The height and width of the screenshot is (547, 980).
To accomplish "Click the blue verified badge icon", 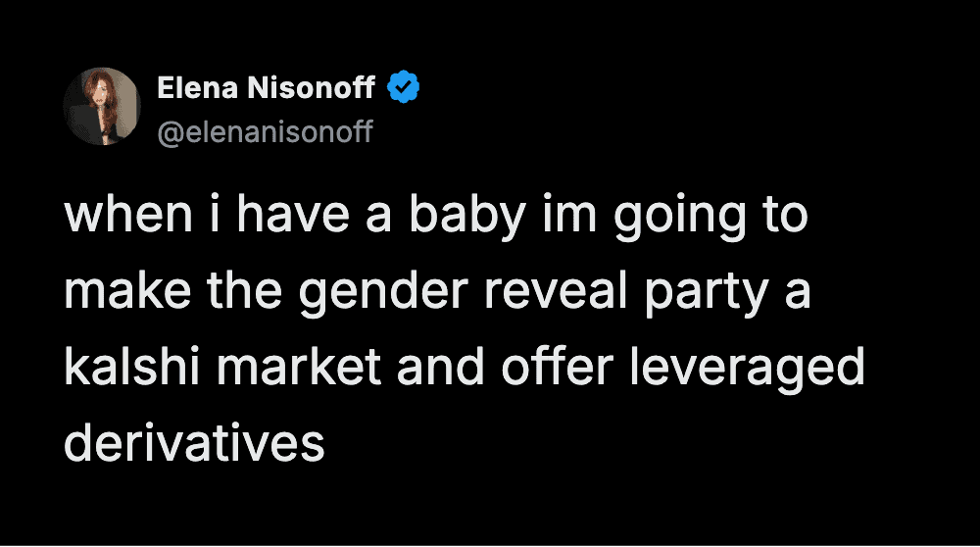I will click(404, 89).
